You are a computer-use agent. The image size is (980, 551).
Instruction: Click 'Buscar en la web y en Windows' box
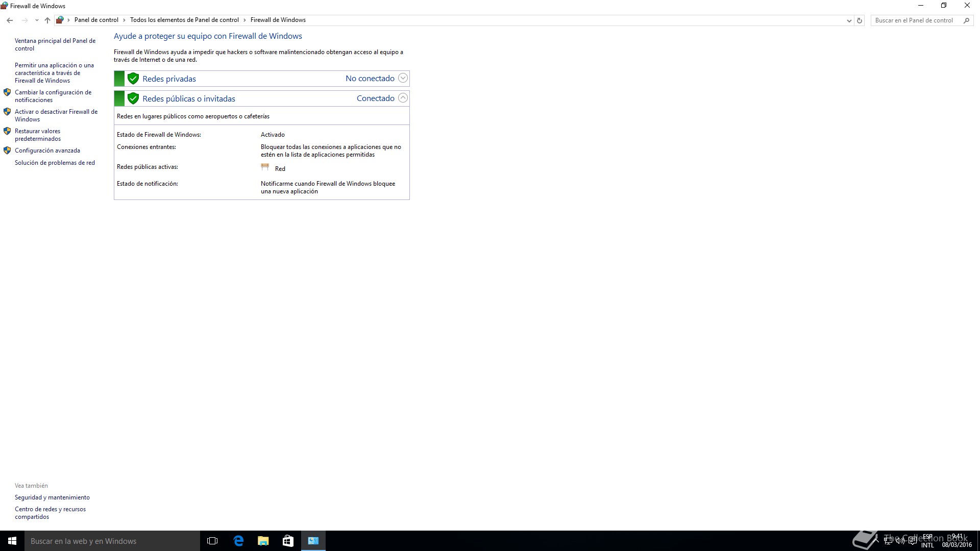(112, 541)
